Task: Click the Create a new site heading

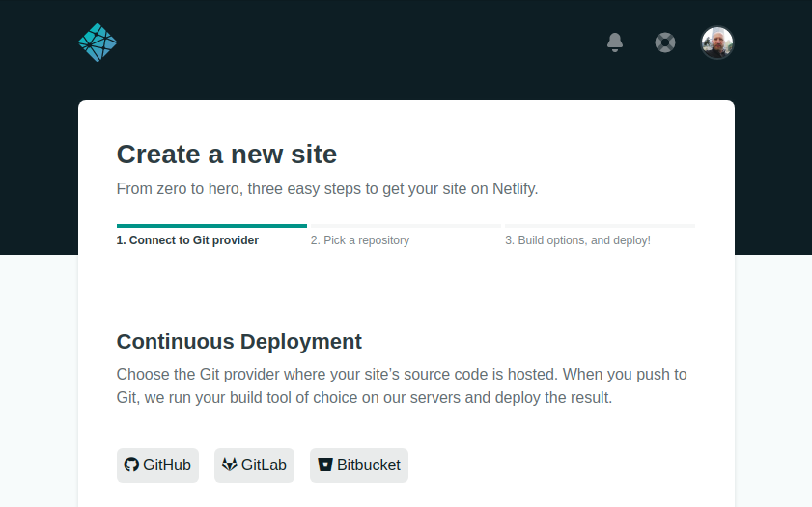Action: [x=227, y=155]
